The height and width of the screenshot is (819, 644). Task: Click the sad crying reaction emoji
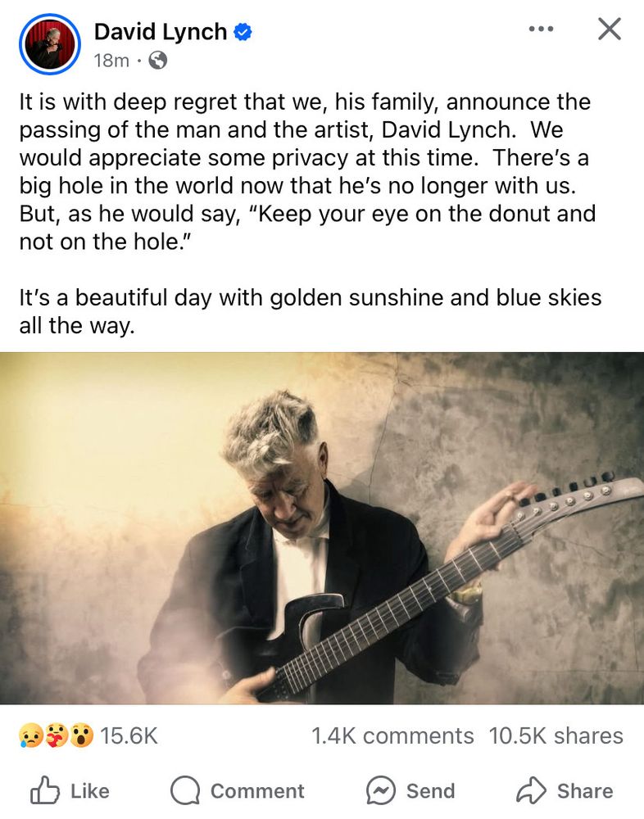click(30, 735)
